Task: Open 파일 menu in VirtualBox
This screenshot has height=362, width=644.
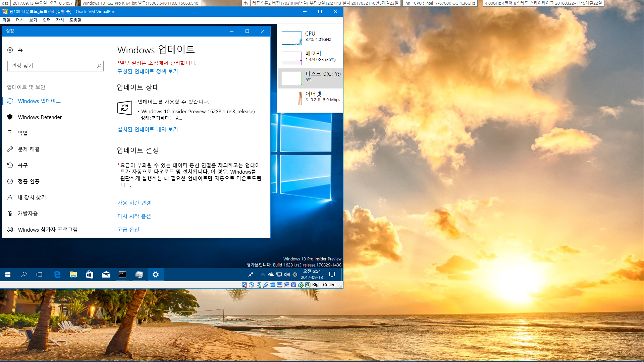Action: click(6, 20)
